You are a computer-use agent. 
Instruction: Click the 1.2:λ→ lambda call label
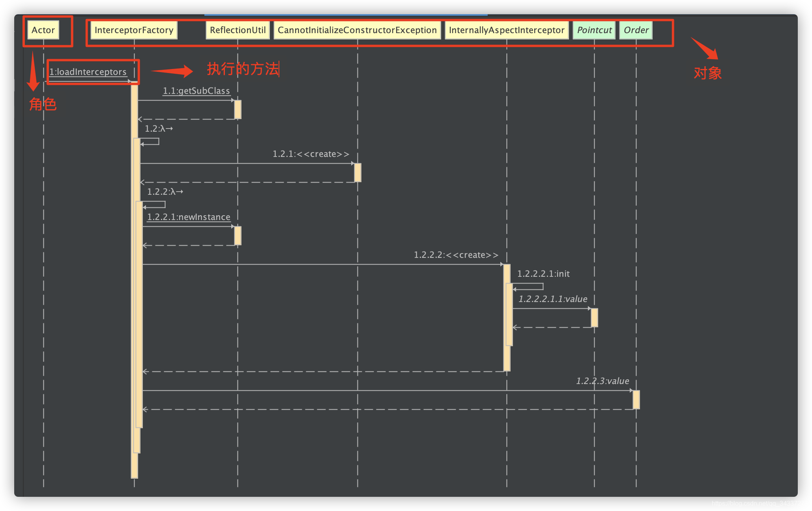tap(158, 129)
